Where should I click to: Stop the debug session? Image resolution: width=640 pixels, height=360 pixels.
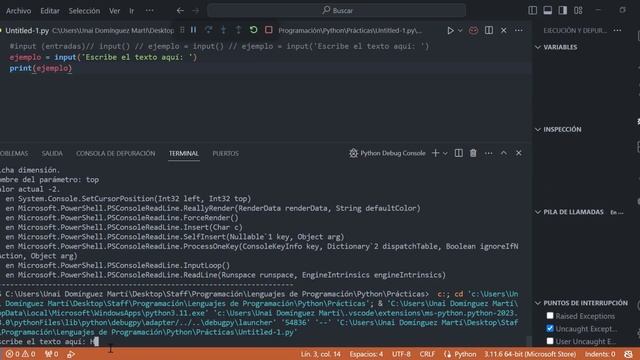[x=269, y=30]
